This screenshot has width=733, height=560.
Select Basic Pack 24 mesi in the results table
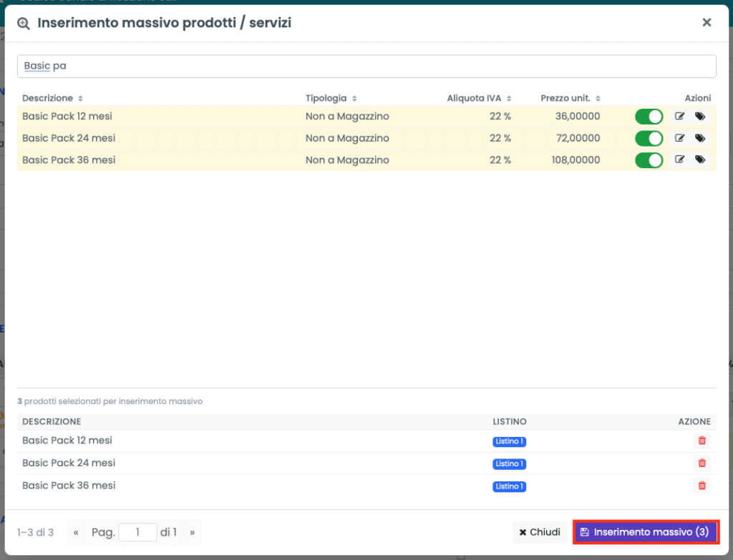68,138
